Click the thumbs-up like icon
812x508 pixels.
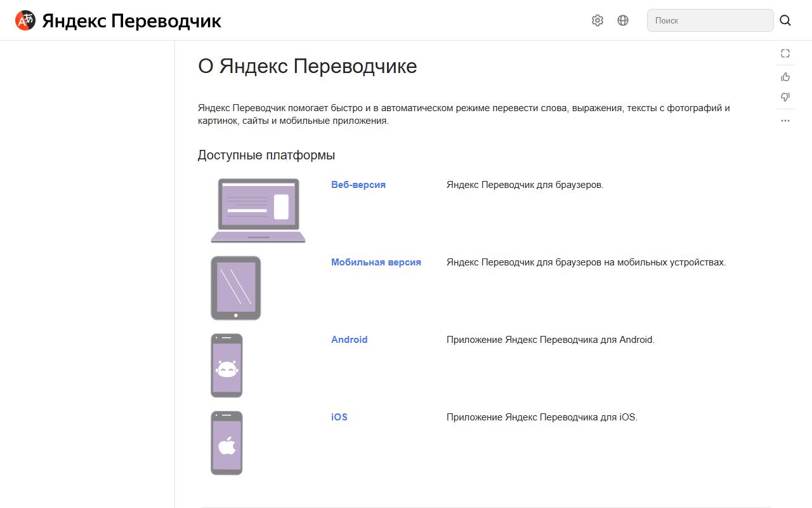click(x=785, y=77)
